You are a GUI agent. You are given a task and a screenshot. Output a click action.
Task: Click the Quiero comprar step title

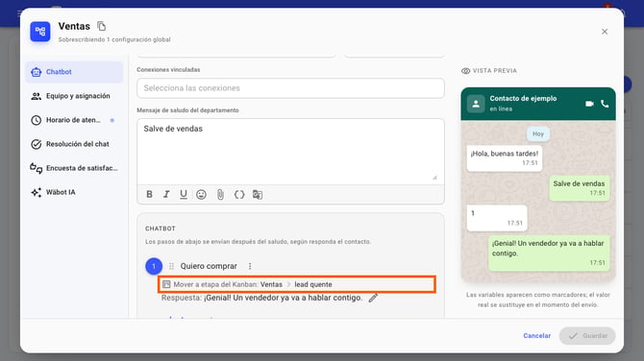[209, 266]
